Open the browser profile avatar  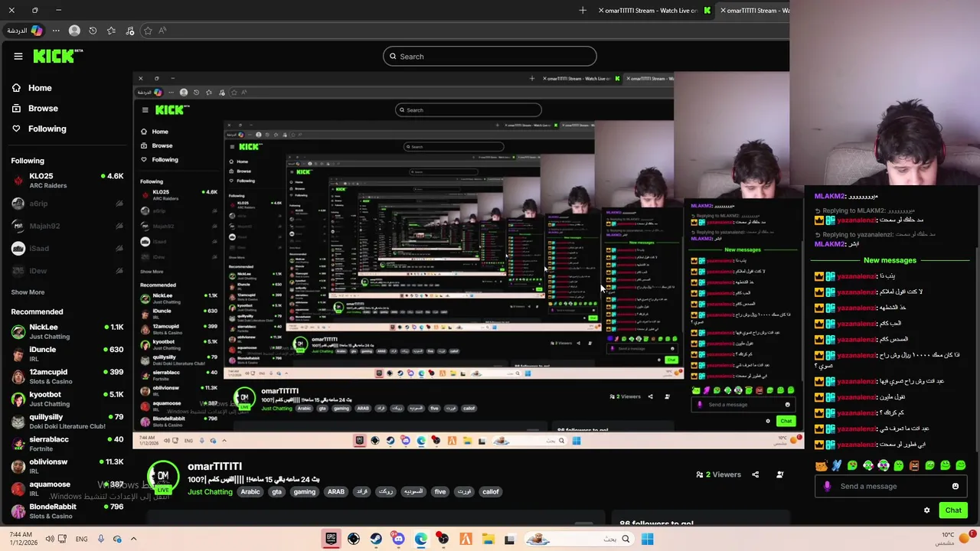coord(74,31)
